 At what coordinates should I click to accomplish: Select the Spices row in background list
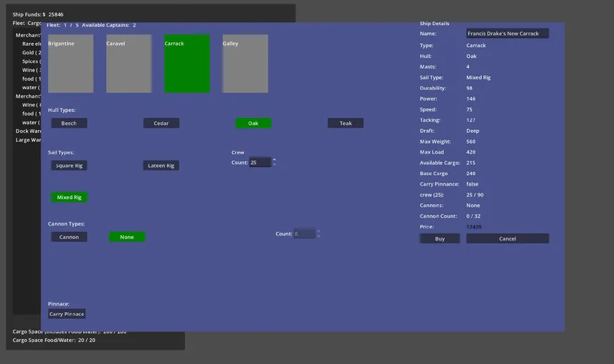(31, 61)
